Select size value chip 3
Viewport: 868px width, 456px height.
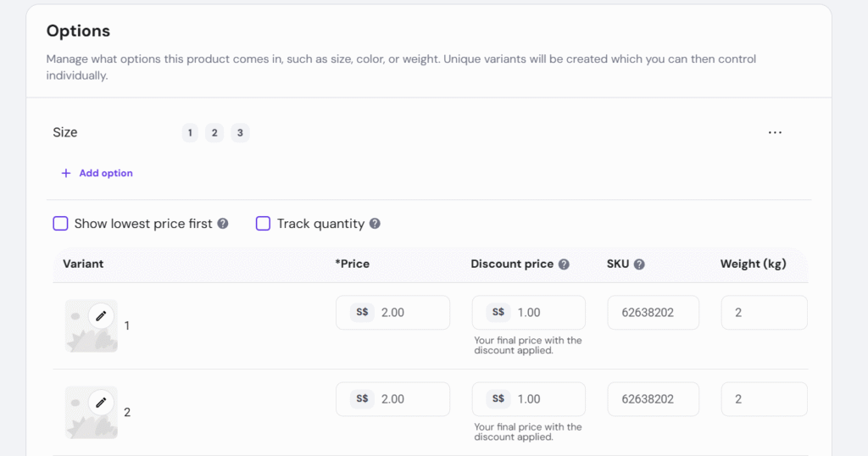tap(240, 133)
